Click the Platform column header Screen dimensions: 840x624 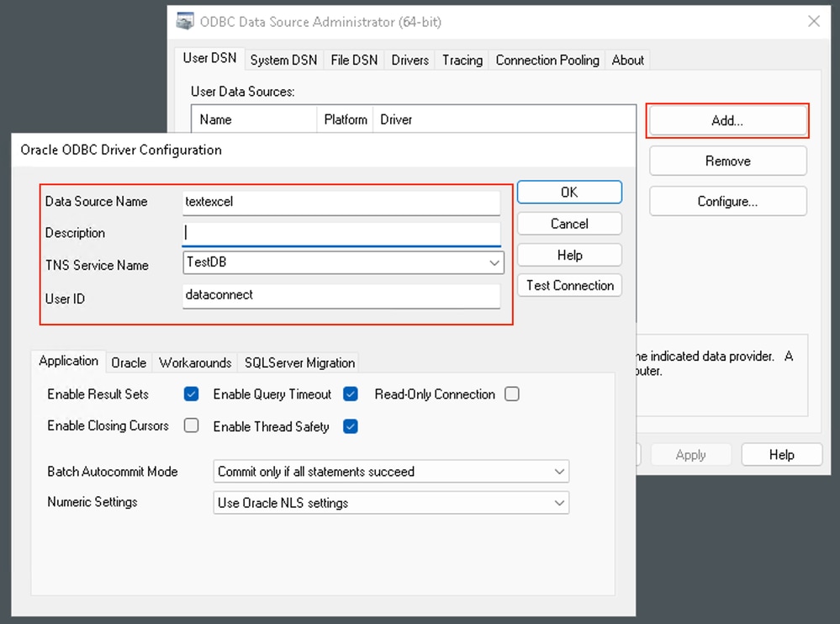(346, 119)
